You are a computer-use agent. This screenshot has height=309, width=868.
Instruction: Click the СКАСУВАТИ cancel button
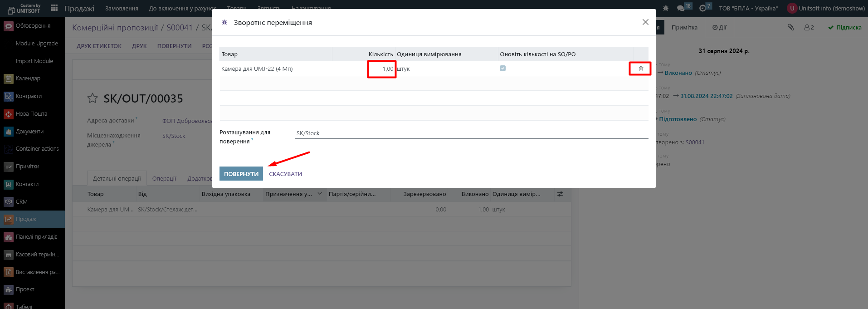285,174
